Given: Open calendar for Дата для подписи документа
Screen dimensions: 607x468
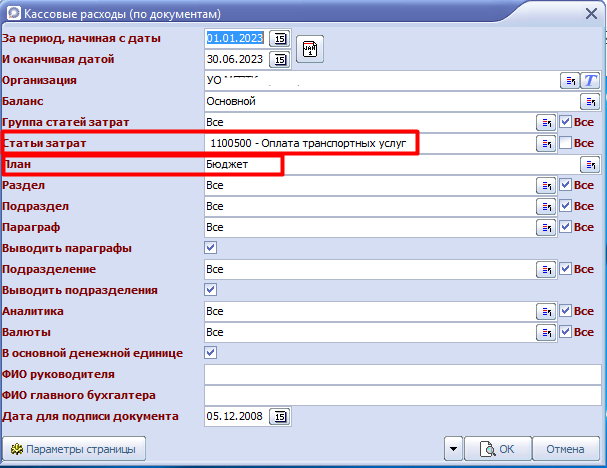Looking at the screenshot, I should [x=280, y=416].
